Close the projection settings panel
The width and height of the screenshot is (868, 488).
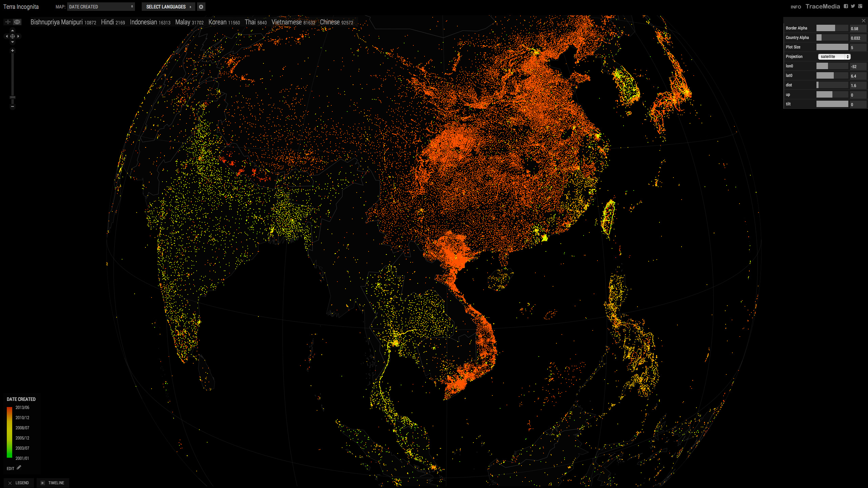(x=863, y=21)
